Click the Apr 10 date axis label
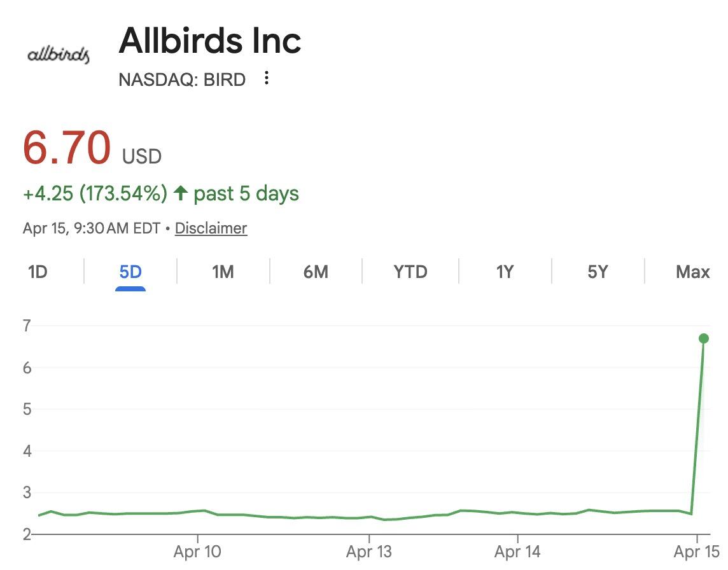 (197, 552)
